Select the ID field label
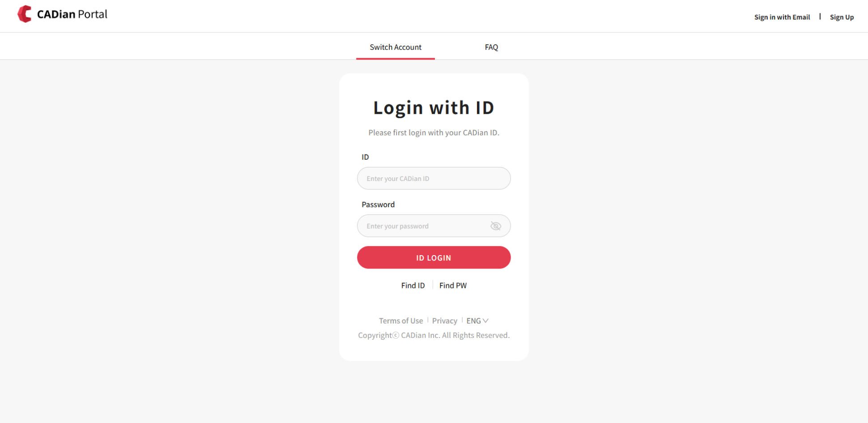Screen dimensions: 868x423 pyautogui.click(x=365, y=157)
